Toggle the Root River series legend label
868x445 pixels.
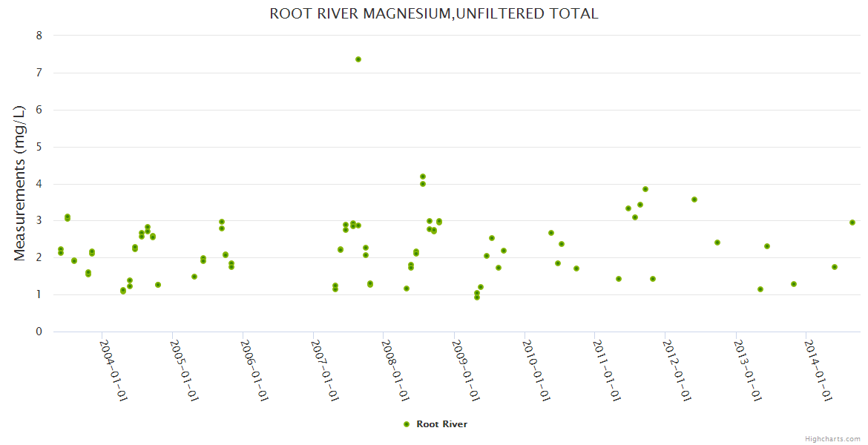(441, 424)
